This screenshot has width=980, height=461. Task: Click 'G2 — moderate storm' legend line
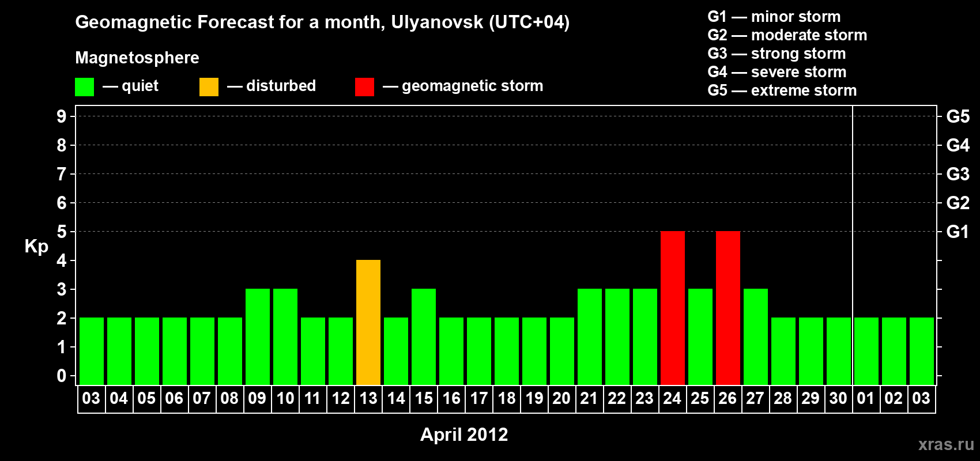pos(787,35)
